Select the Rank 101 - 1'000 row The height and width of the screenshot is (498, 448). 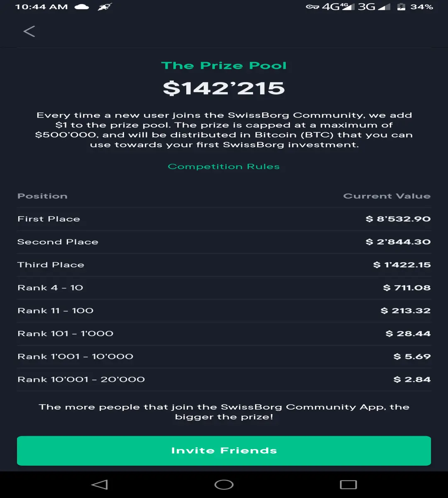tap(224, 334)
